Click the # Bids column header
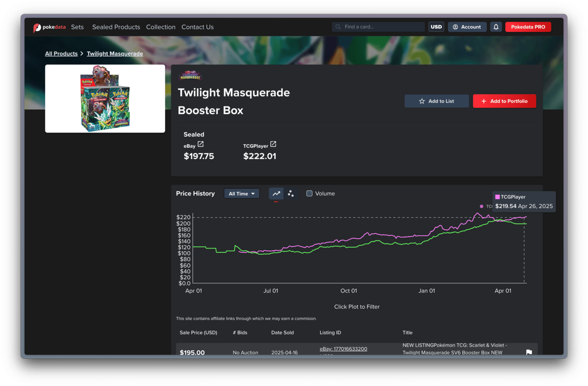 coord(240,332)
